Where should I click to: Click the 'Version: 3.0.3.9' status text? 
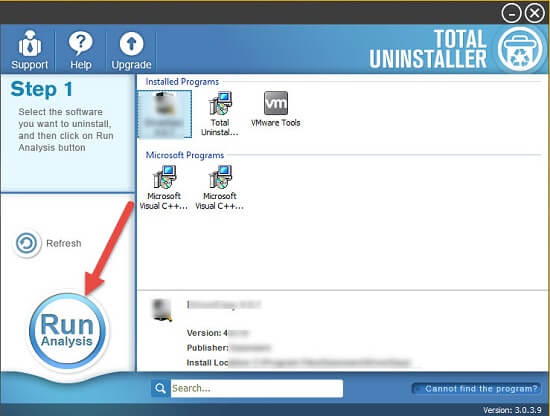[512, 410]
